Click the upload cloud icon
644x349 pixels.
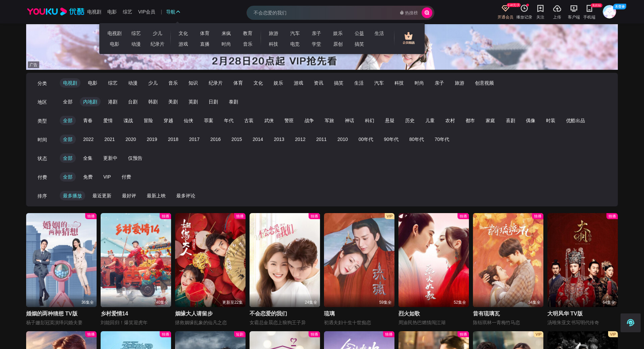pyautogui.click(x=557, y=9)
